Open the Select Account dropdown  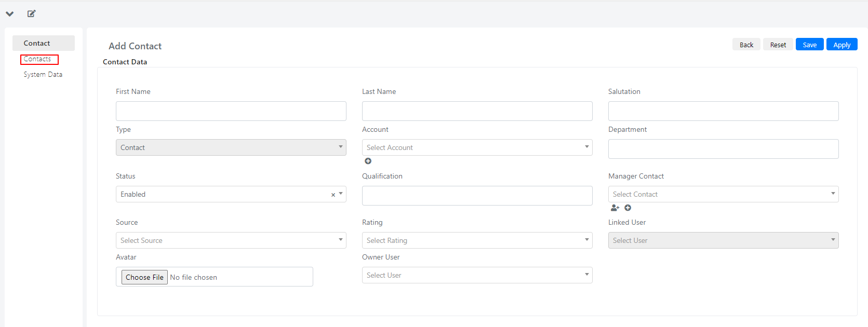point(477,147)
